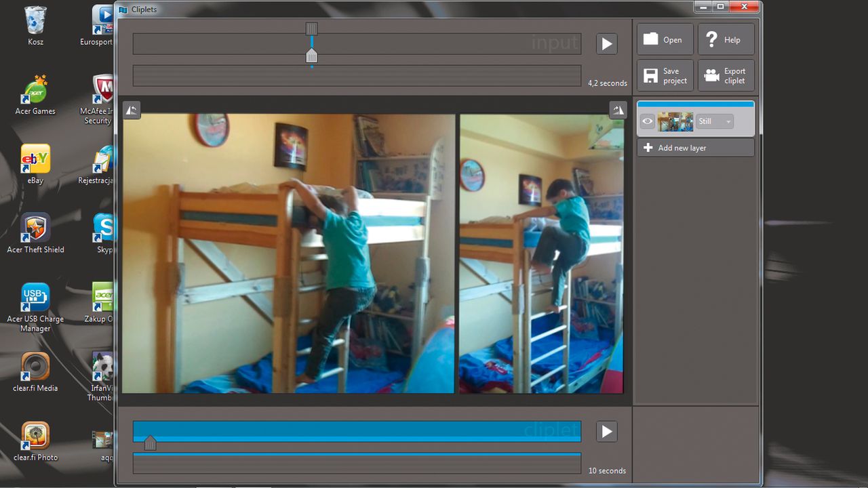
Task: Select the layer thumbnail
Action: coord(675,122)
